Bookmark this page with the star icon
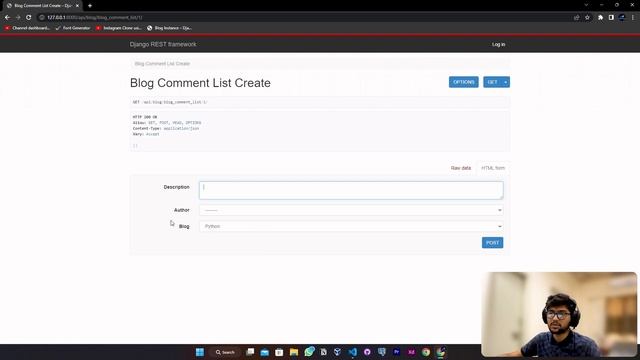This screenshot has height=360, width=640. tap(587, 18)
